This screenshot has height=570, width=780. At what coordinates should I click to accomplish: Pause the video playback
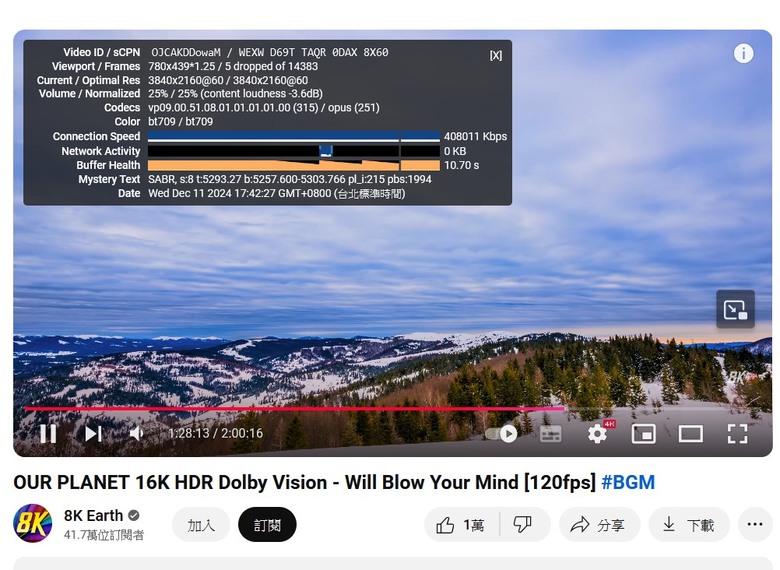tap(48, 434)
